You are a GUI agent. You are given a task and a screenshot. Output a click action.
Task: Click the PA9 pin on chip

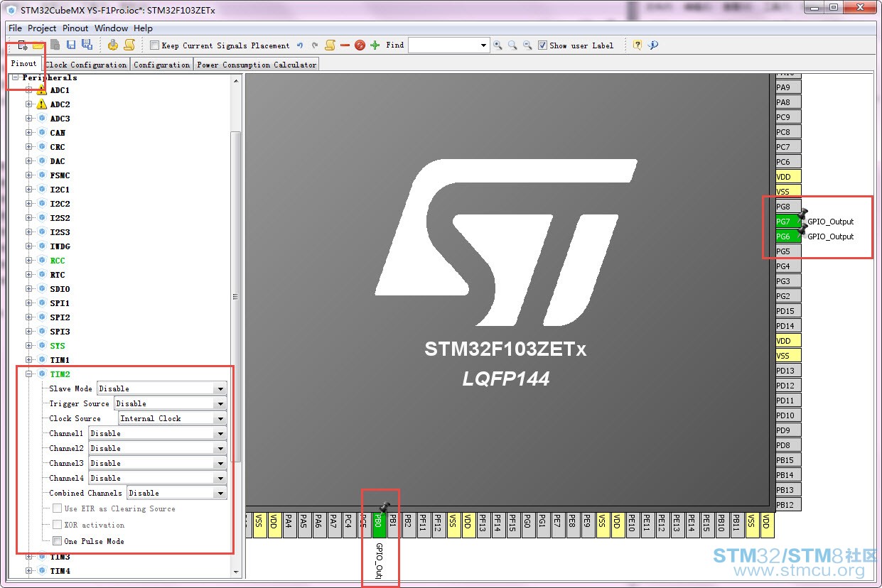788,87
